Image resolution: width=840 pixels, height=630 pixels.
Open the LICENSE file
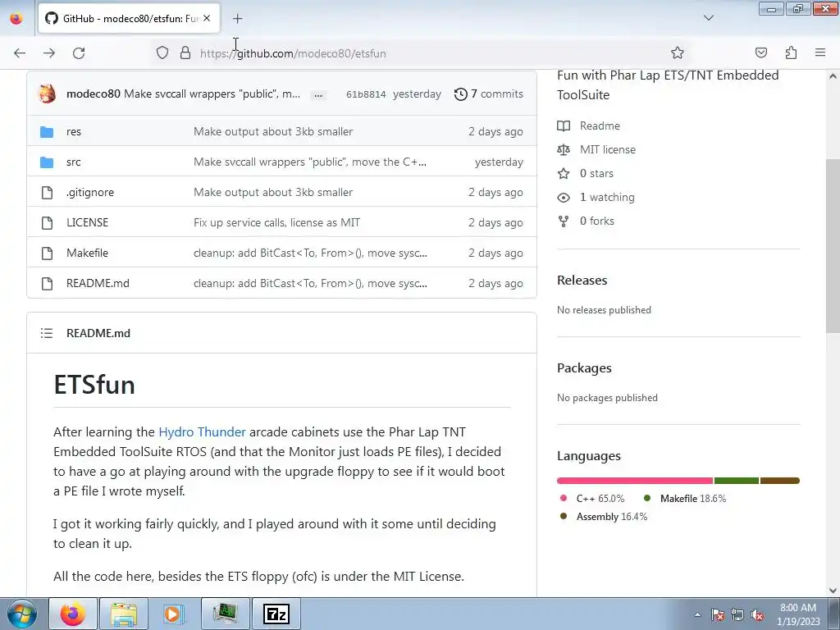[x=87, y=223]
